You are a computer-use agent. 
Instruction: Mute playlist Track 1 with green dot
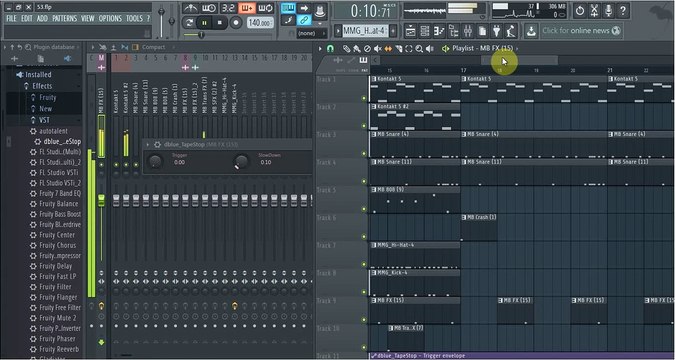click(364, 99)
